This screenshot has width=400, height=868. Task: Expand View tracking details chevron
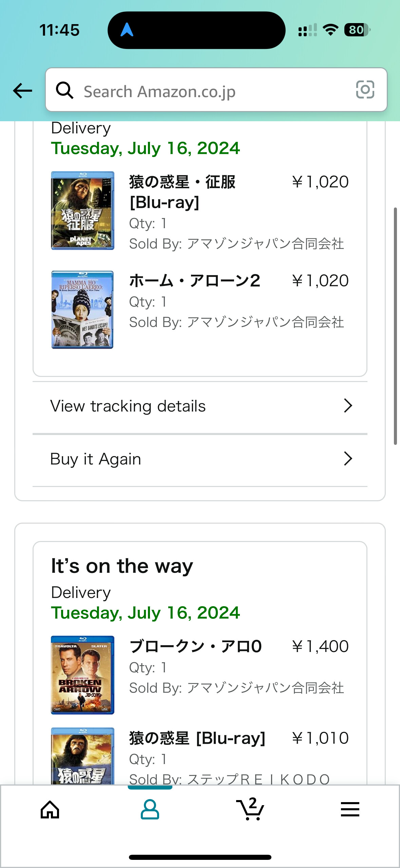point(348,406)
